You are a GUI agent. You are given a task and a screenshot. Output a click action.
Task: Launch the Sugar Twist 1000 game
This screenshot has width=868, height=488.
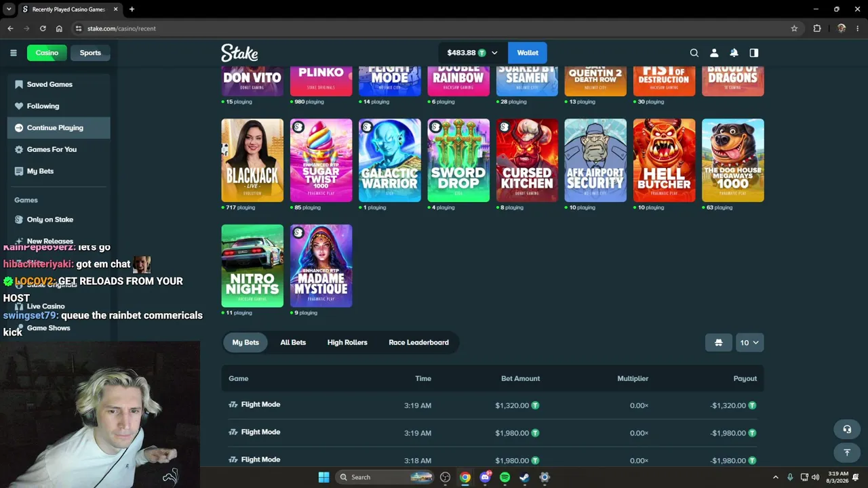(x=321, y=161)
